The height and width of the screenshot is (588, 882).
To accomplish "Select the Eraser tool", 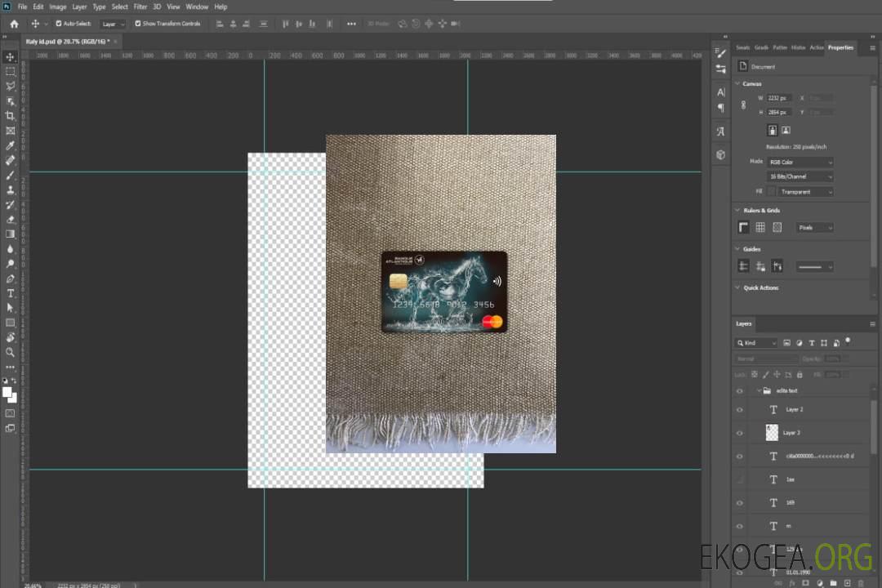I will click(x=11, y=219).
